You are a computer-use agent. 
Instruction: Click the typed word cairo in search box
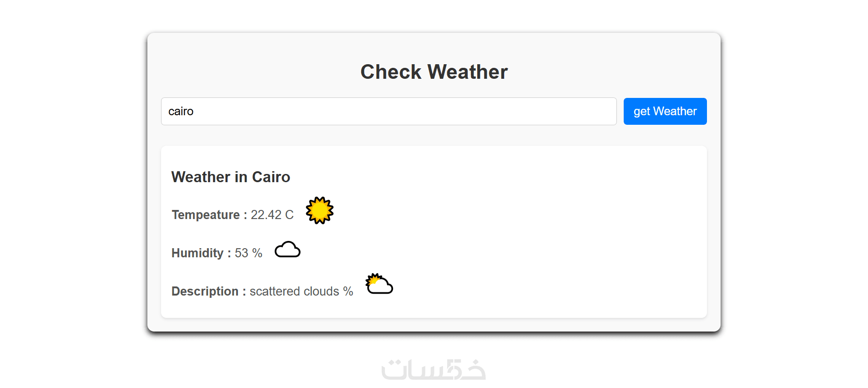pyautogui.click(x=181, y=112)
